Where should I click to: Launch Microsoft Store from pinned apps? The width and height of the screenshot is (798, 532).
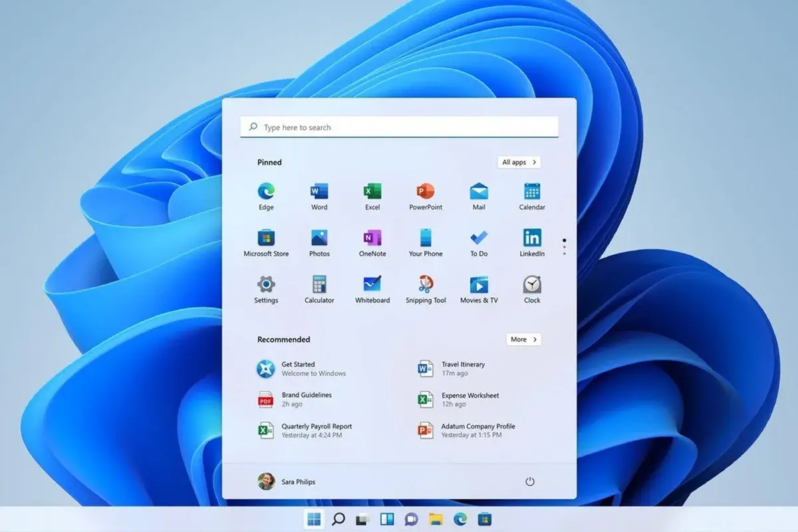[266, 243]
